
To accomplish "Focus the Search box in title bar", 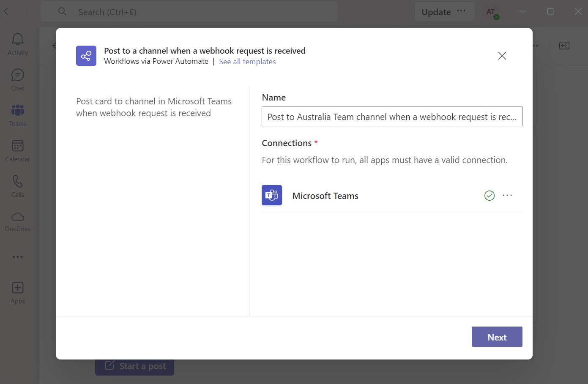I will click(189, 12).
